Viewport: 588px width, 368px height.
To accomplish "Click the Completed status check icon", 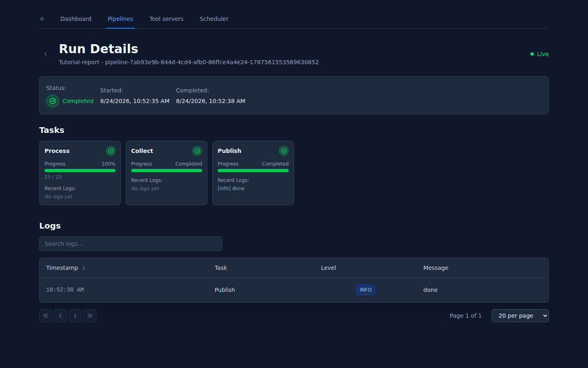I will pos(53,101).
